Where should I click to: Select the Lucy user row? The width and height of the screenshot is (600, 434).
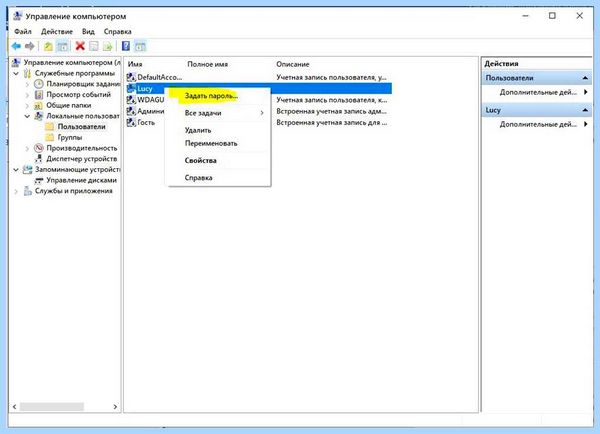click(259, 89)
